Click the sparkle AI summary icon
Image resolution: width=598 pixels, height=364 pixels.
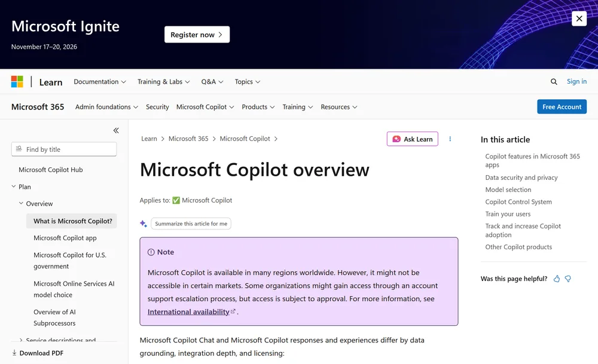[x=144, y=224]
